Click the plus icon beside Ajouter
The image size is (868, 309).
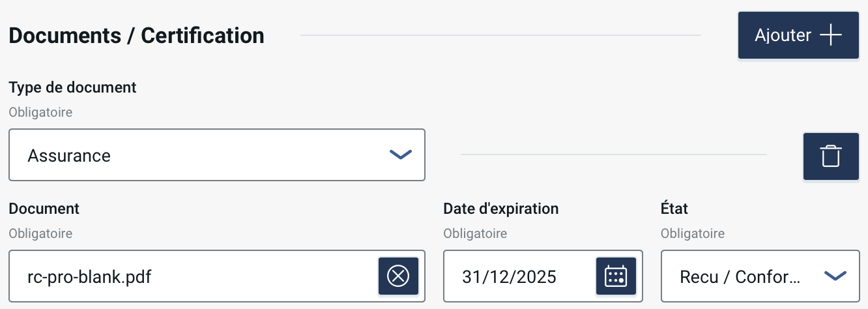pos(831,35)
